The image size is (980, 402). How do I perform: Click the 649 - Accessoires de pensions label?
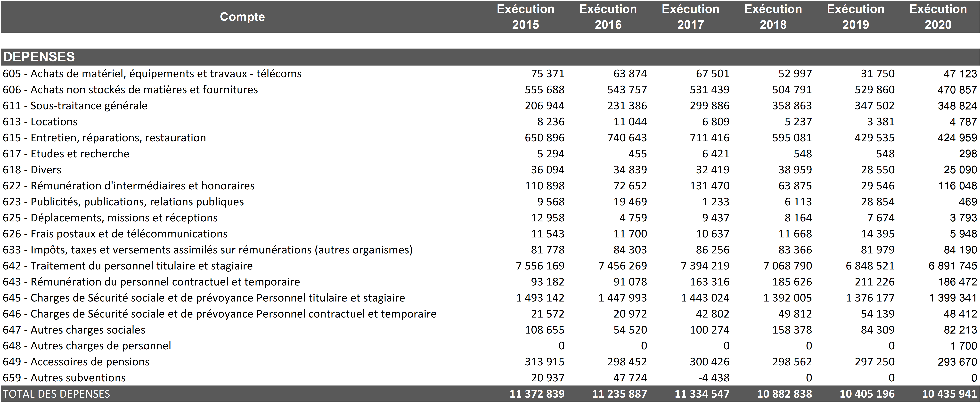tap(76, 362)
